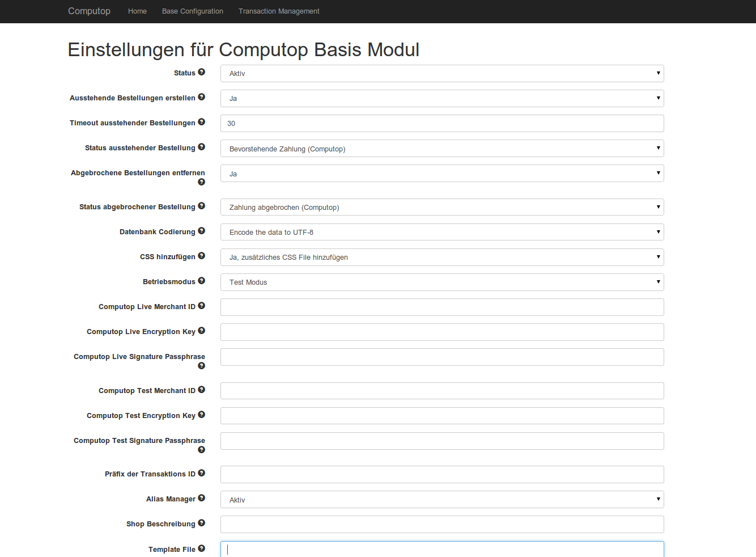Open the Transaction Management menu
This screenshot has height=557, width=756.
(x=279, y=11)
